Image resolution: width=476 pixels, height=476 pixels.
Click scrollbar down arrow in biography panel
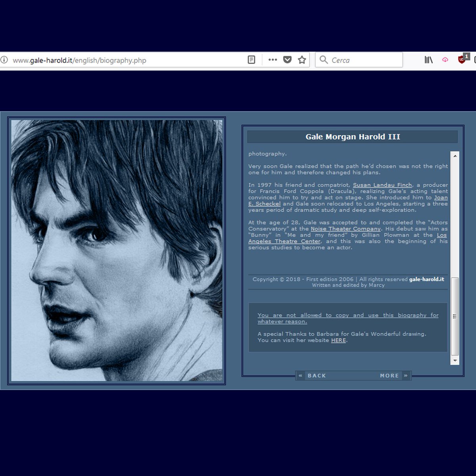[455, 361]
